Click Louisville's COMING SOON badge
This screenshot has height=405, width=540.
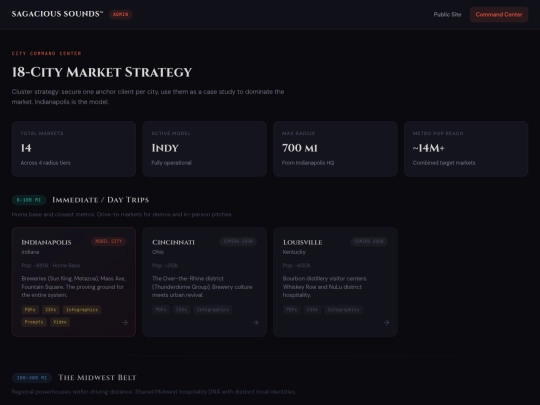pyautogui.click(x=369, y=241)
